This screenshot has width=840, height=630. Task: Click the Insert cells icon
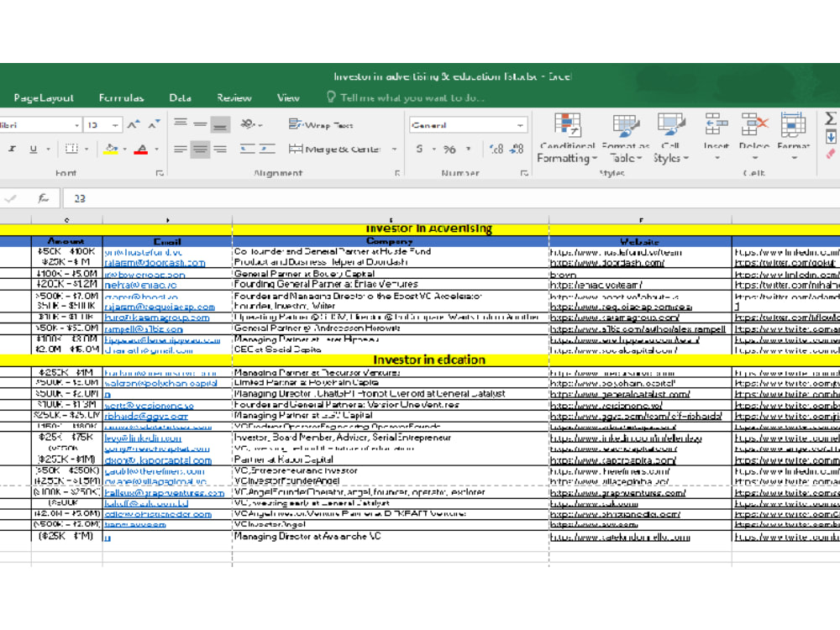(x=717, y=124)
